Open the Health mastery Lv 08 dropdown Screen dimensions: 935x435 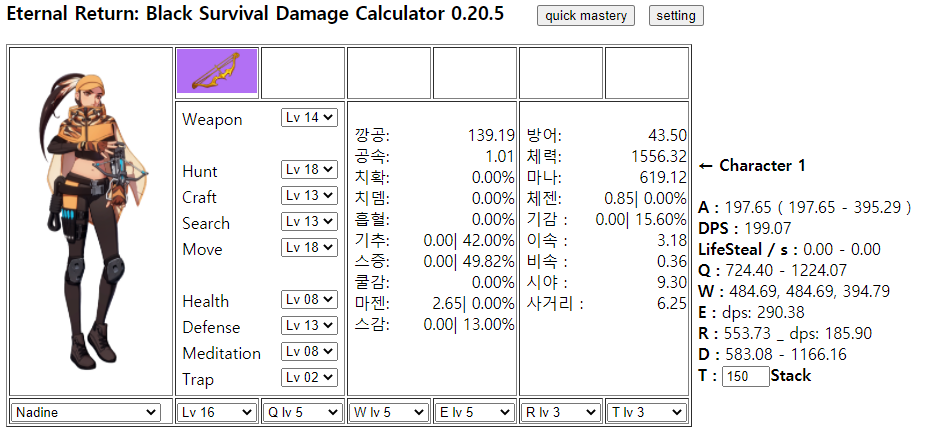pos(309,300)
